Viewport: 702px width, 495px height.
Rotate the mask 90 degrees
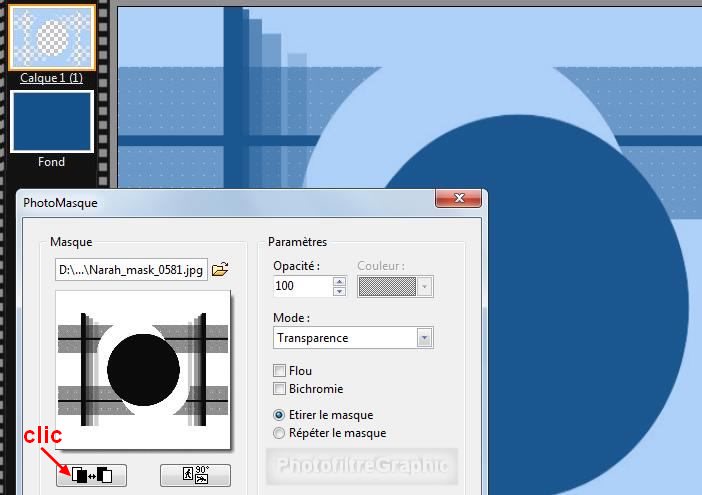195,475
